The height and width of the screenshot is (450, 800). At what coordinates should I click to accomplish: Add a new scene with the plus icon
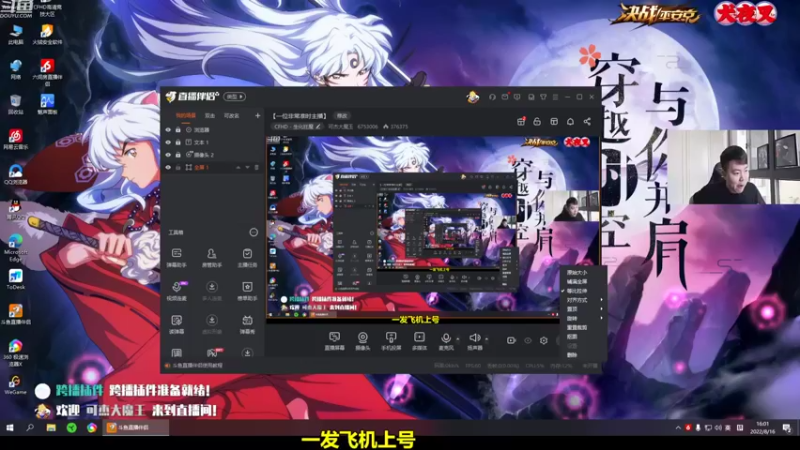[257, 116]
